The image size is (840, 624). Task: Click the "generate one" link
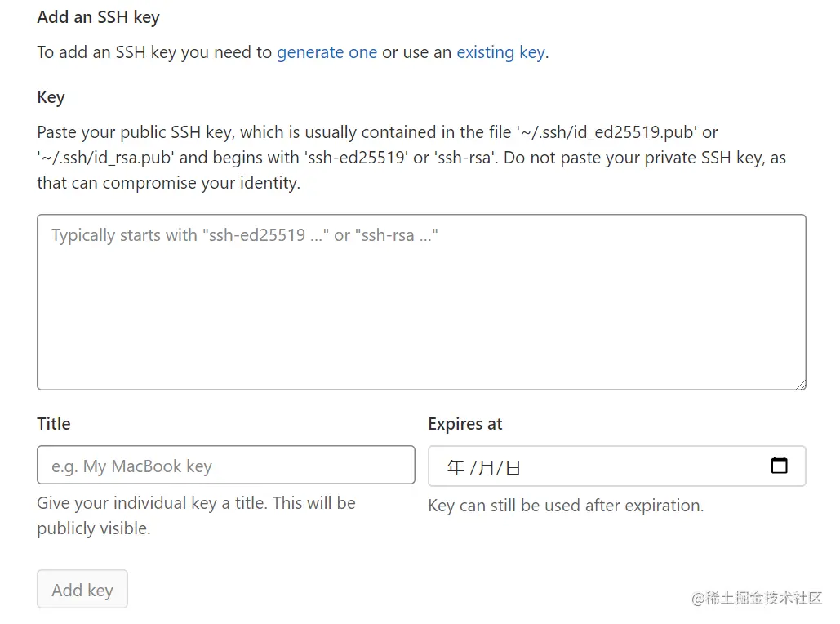tap(327, 52)
